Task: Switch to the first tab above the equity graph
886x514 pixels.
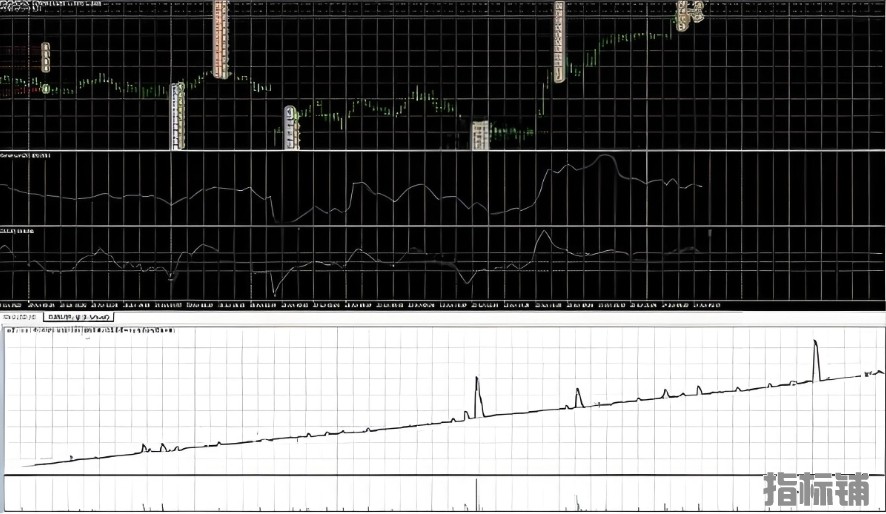Action: click(x=20, y=317)
